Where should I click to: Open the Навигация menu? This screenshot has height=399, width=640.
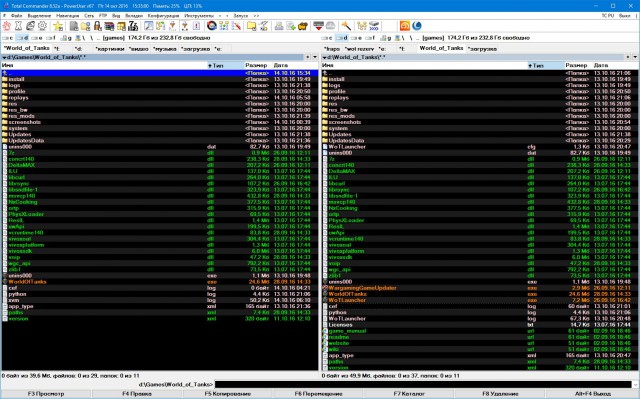pos(67,16)
